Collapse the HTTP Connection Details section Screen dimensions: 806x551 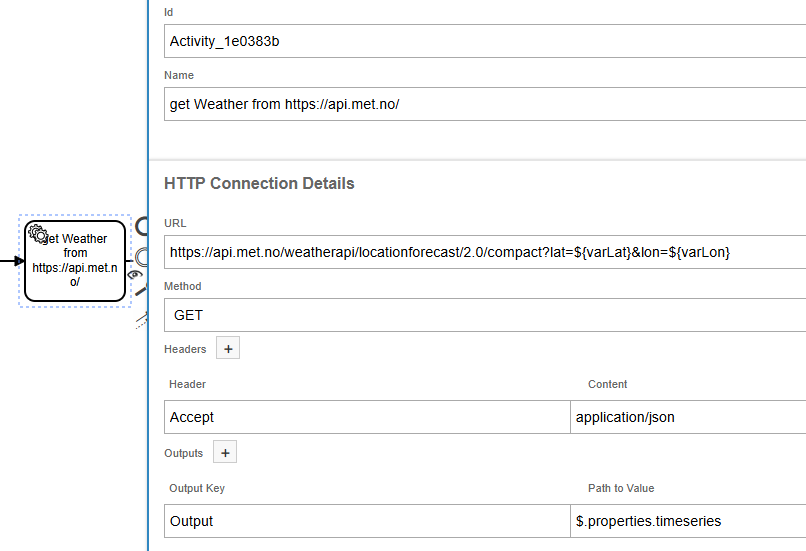coord(259,184)
